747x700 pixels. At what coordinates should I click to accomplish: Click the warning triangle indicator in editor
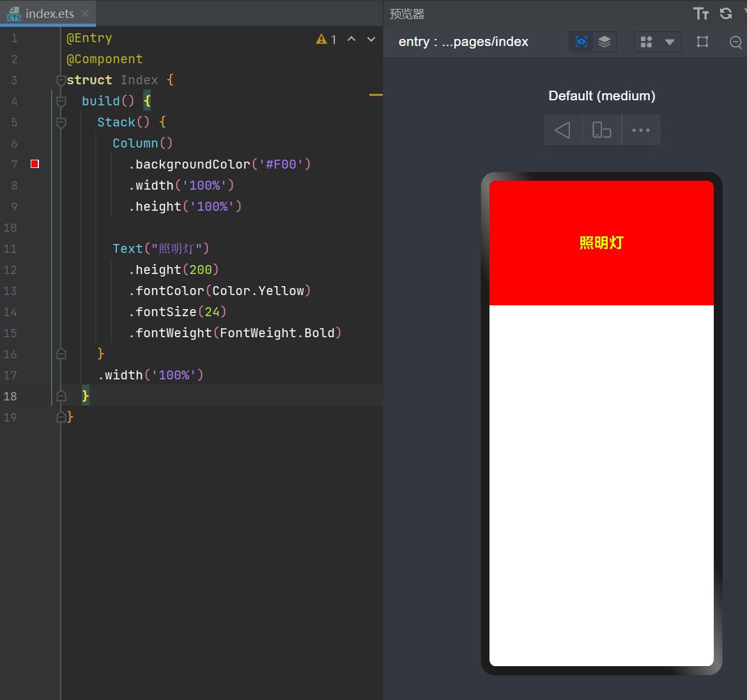(x=321, y=40)
